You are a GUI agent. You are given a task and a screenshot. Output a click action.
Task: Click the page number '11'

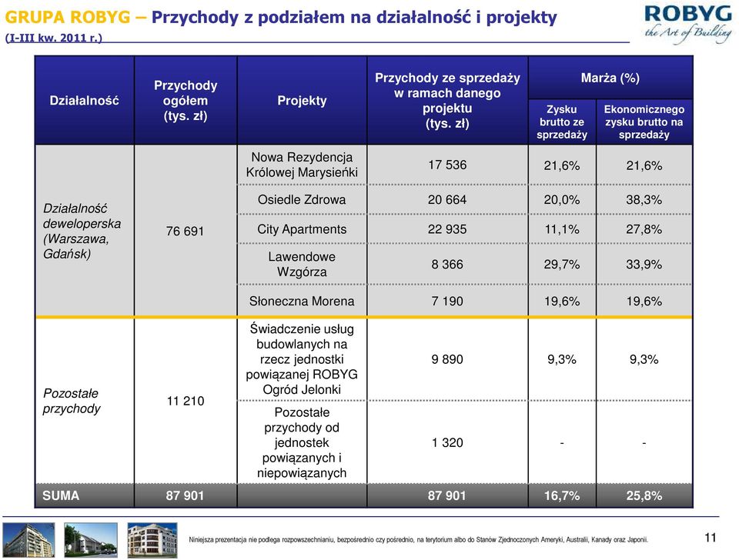[711, 538]
